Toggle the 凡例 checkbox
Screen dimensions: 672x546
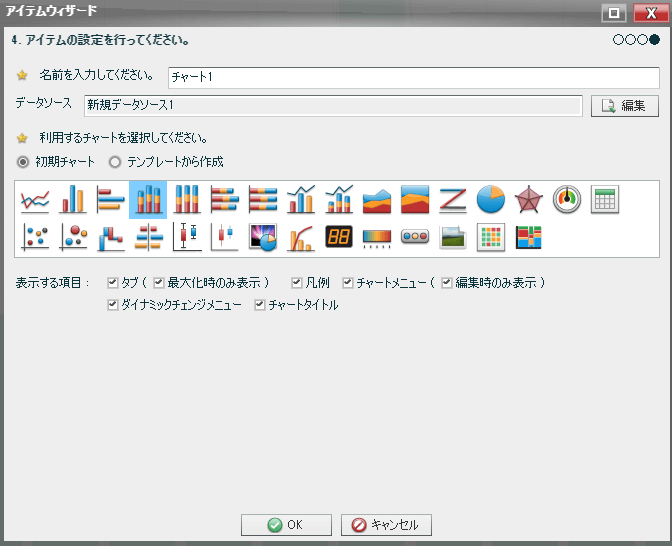tap(297, 282)
